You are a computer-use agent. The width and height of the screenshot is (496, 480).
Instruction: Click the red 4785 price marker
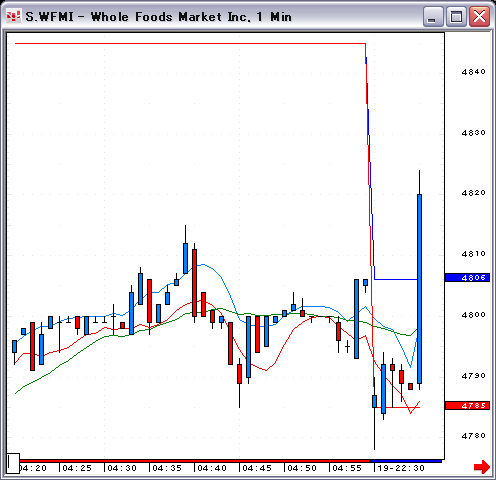[x=467, y=405]
